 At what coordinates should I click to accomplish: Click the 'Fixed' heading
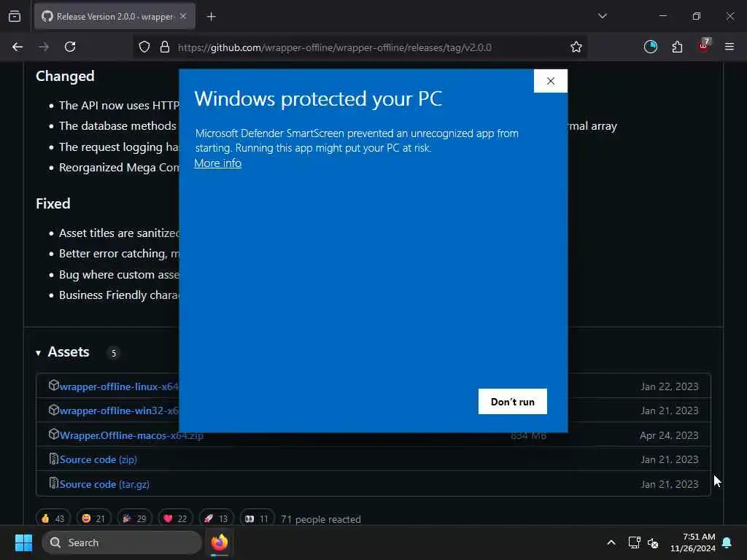pyautogui.click(x=53, y=204)
